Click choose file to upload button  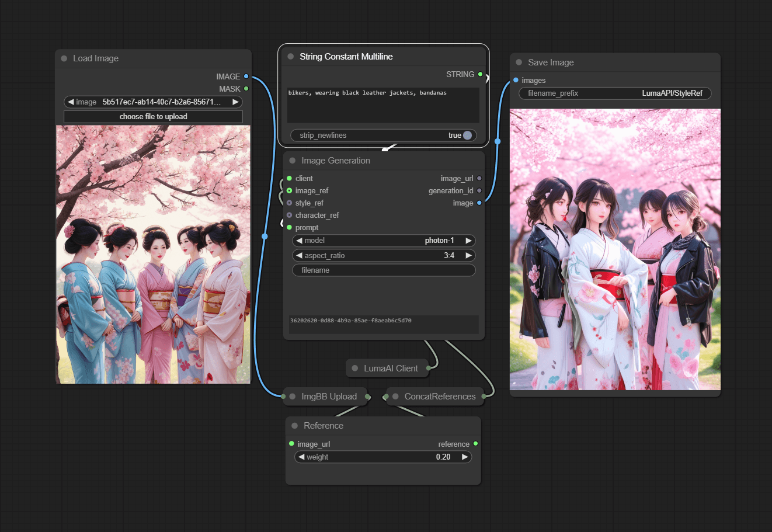pyautogui.click(x=153, y=117)
